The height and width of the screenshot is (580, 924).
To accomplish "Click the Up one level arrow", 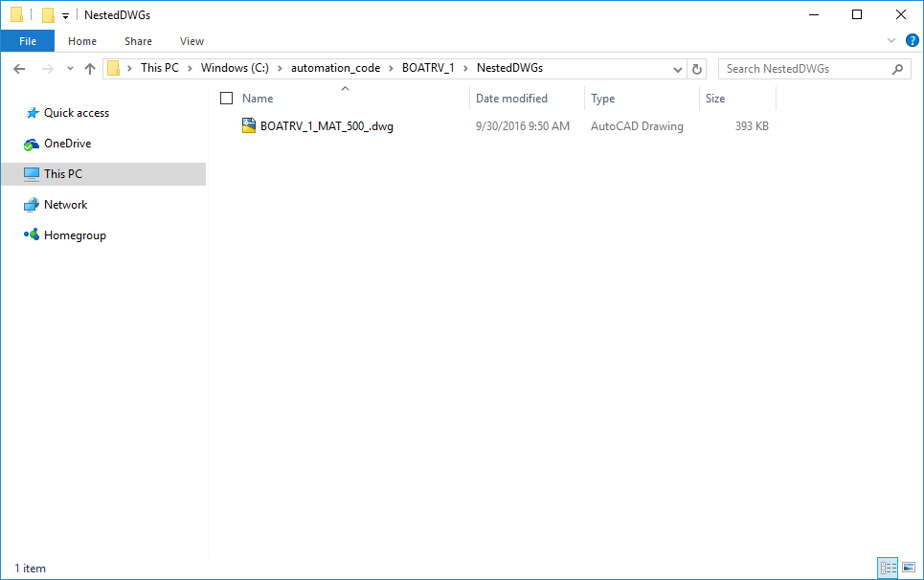I will tap(90, 68).
